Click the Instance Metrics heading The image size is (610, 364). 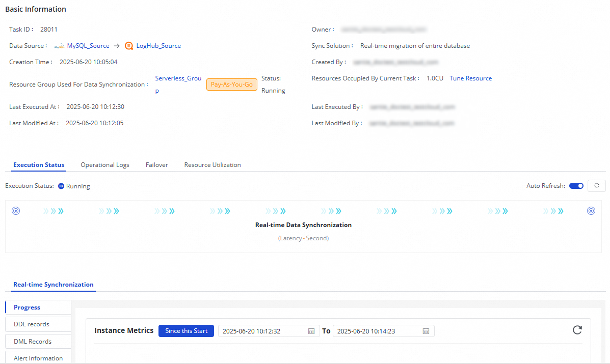pos(124,330)
